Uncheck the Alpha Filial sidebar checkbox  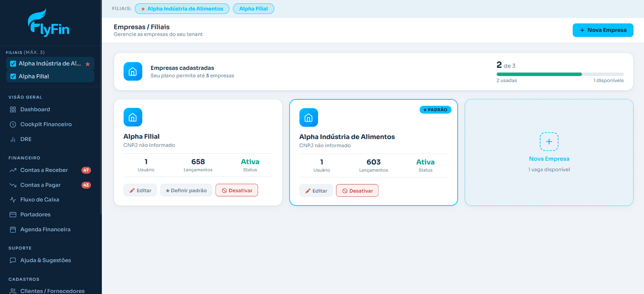point(13,76)
